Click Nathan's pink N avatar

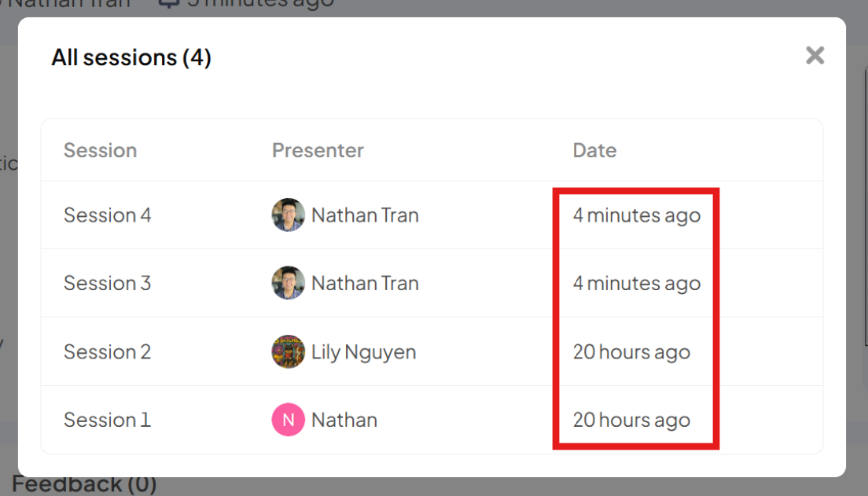[x=288, y=420]
